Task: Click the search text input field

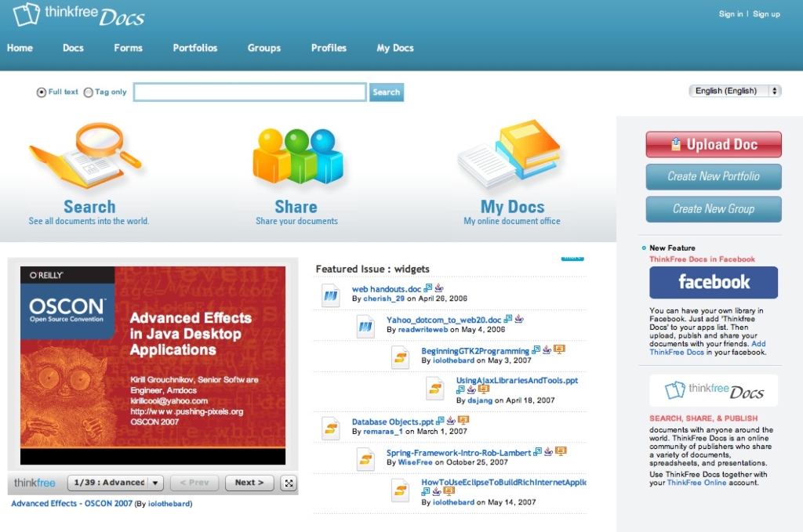Action: pos(250,92)
